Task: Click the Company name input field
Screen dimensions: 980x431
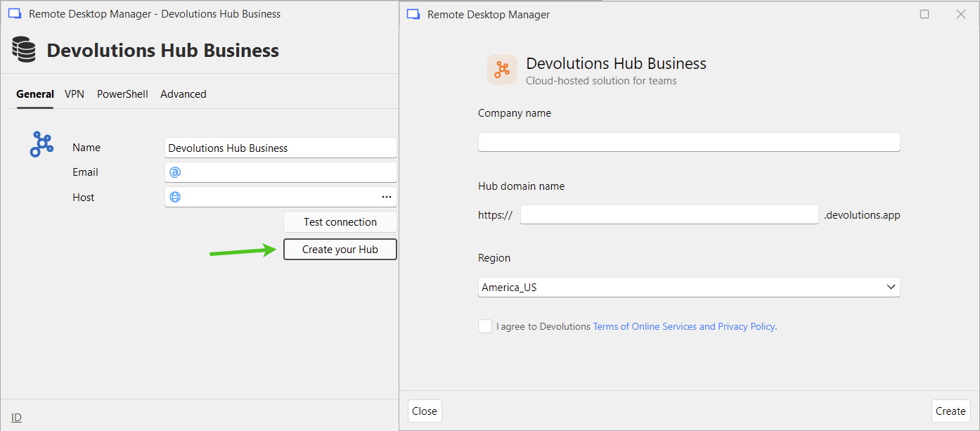Action: coord(689,142)
